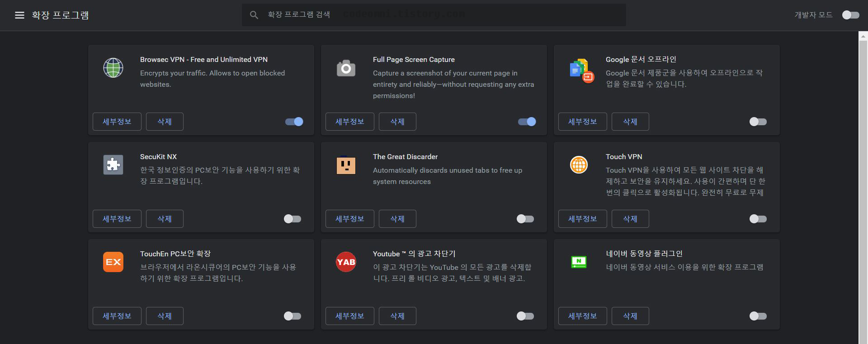Open 세부정보 for Youtube 광고 차단기
Image resolution: width=868 pixels, height=344 pixels.
click(x=350, y=316)
